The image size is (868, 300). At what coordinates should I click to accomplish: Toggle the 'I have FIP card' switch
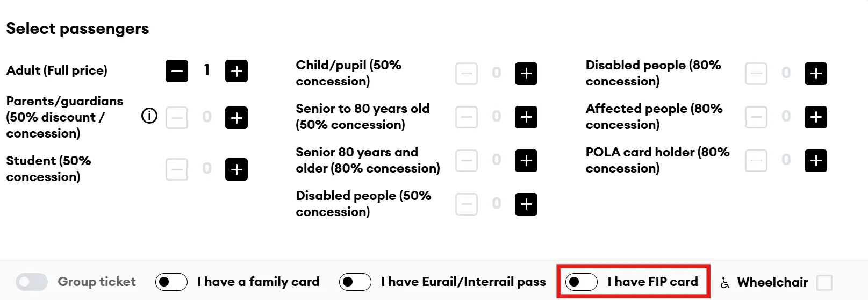coord(582,282)
